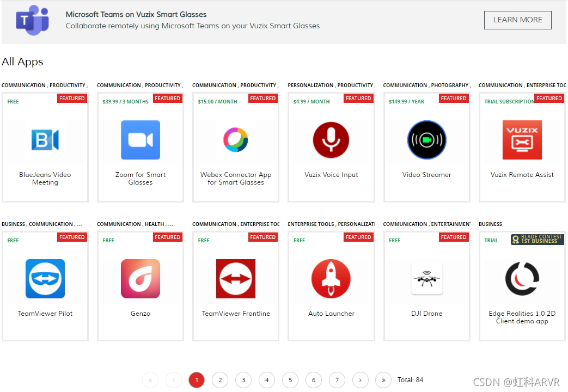Go to page 2 of apps

220,380
